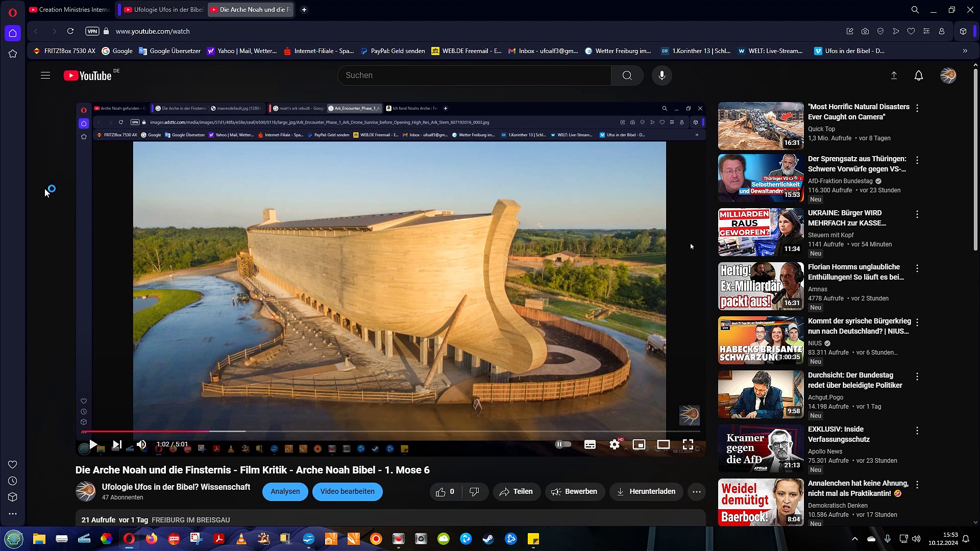Open video settings gear
The image size is (980, 551).
pyautogui.click(x=615, y=444)
